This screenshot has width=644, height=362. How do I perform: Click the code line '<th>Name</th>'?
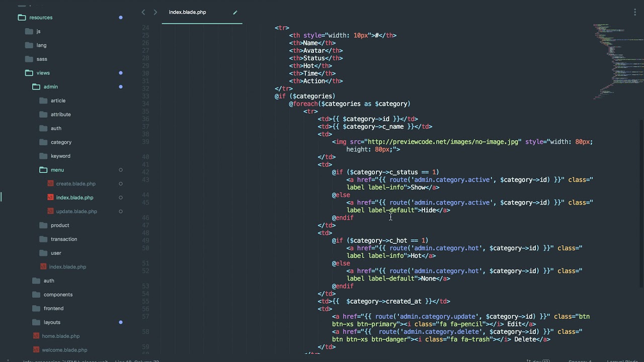click(312, 43)
